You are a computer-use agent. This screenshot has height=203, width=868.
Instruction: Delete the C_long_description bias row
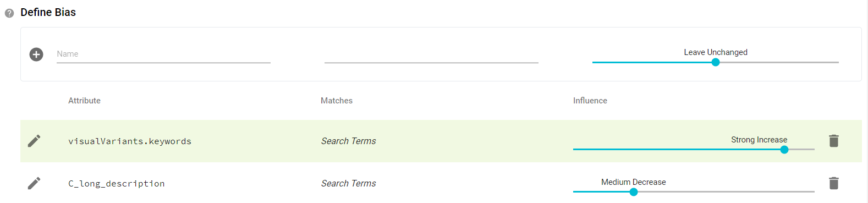click(x=834, y=183)
